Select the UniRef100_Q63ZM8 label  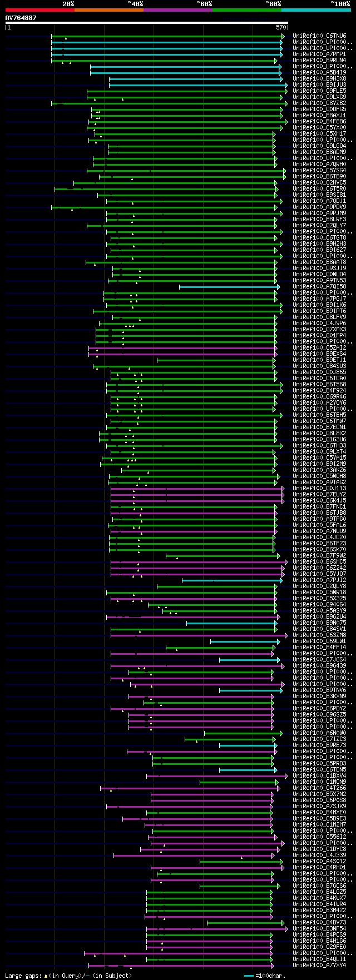point(319,635)
